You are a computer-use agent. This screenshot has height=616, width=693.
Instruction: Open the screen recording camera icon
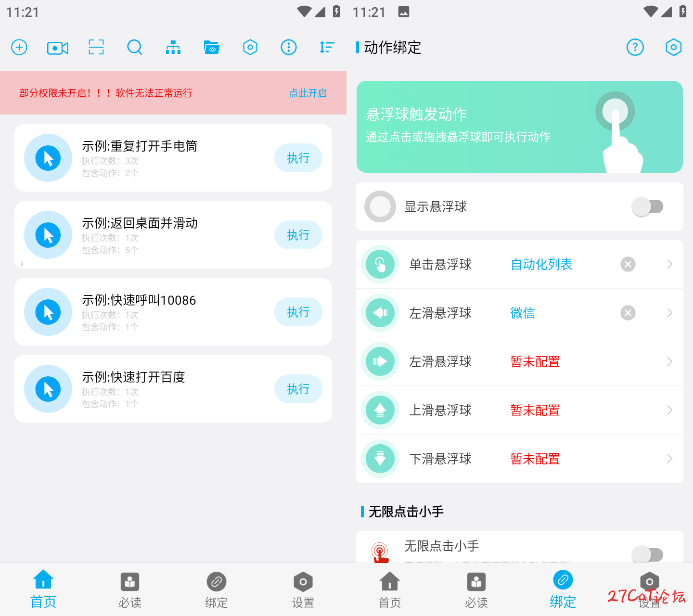point(58,48)
